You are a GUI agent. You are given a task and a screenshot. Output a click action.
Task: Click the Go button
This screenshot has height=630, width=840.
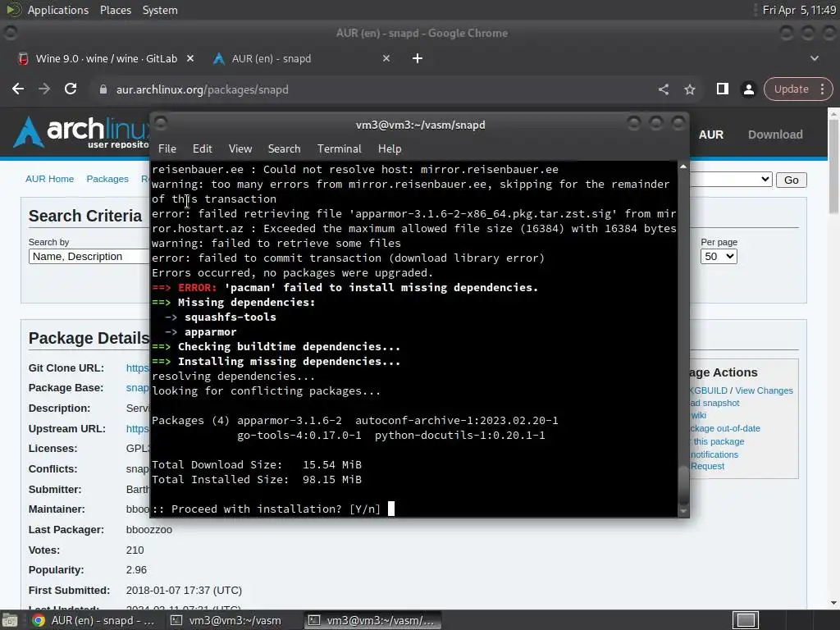pyautogui.click(x=792, y=180)
